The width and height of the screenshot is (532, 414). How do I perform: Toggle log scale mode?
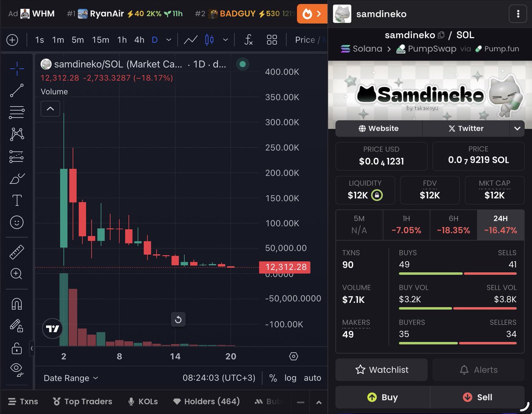point(290,378)
